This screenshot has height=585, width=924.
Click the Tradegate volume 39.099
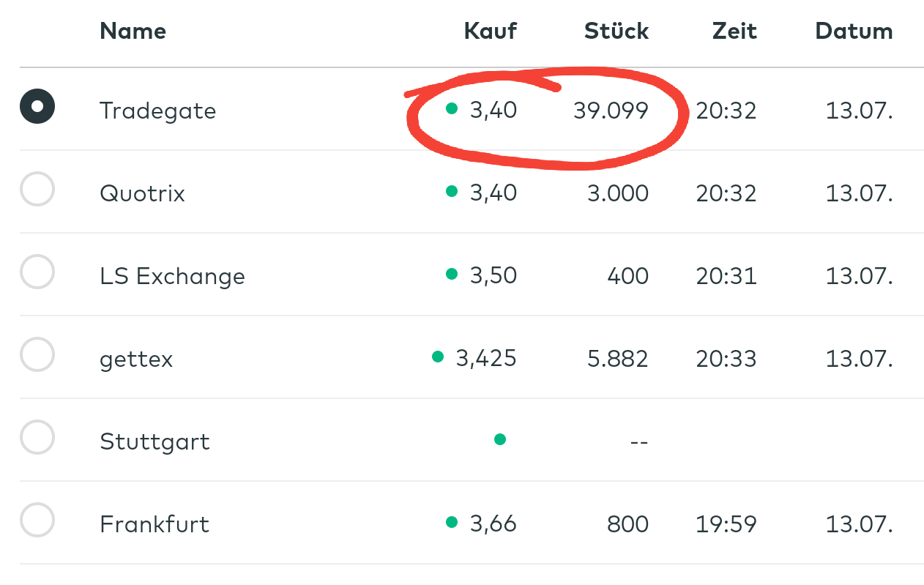(611, 111)
